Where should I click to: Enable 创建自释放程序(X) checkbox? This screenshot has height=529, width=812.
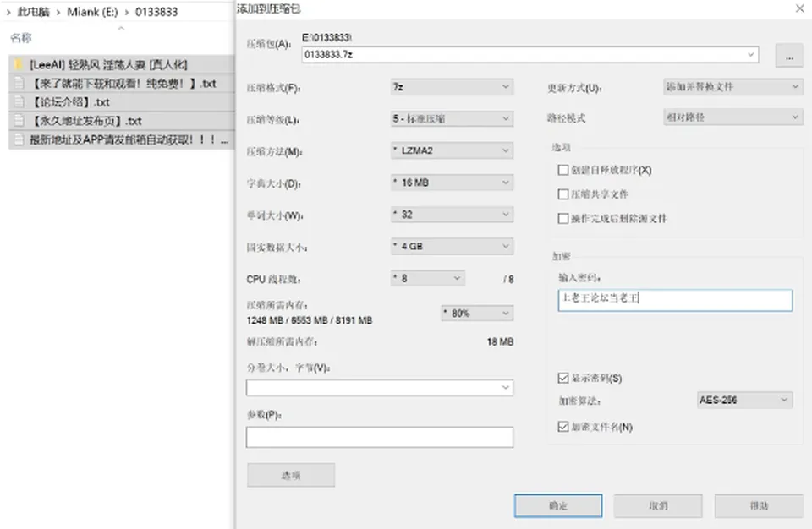[563, 170]
